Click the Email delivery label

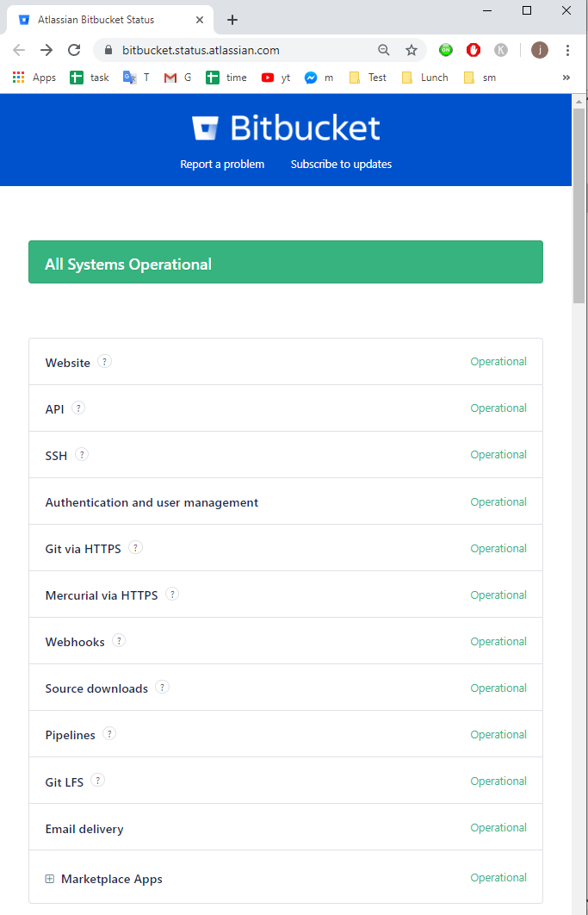[84, 829]
